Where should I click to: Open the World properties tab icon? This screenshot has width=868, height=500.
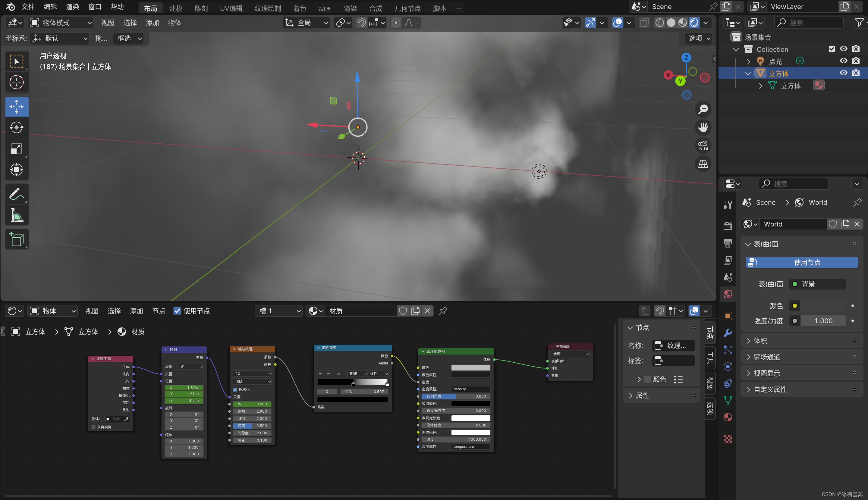pyautogui.click(x=728, y=294)
